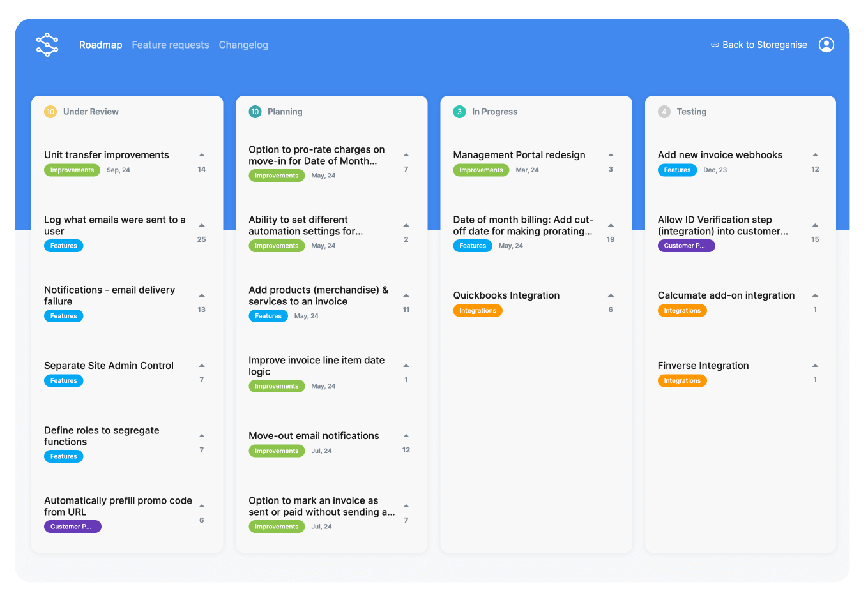Upvote Unit transfer improvements card
Image resolution: width=868 pixels, height=598 pixels.
click(201, 155)
